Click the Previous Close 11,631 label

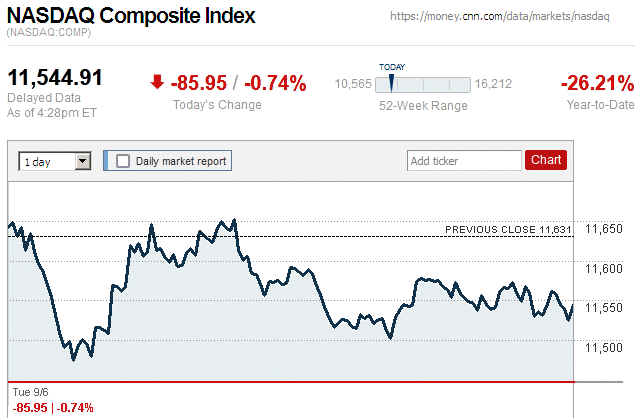507,230
